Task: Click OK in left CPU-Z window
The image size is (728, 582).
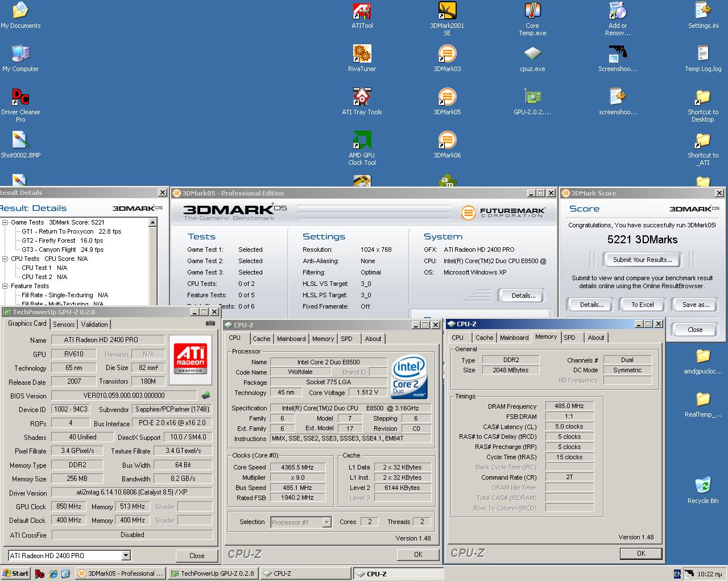Action: point(418,554)
